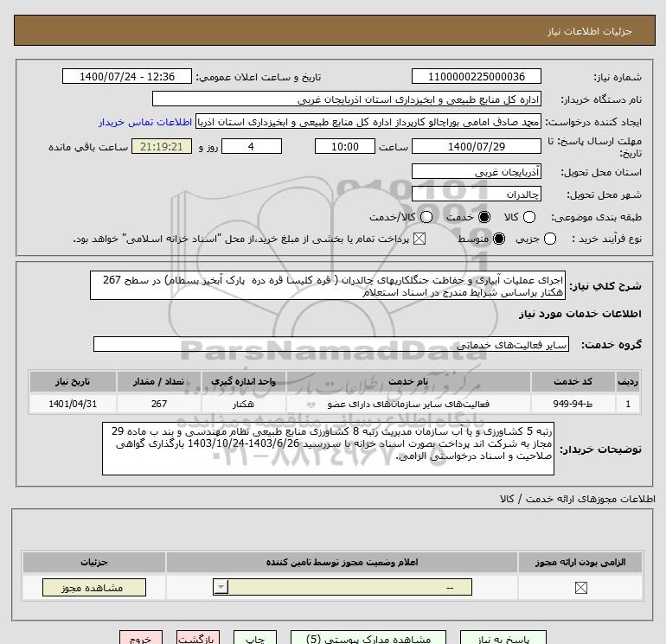Open the permit status dropdown
Viewport: 666px width, 644px height.
[x=343, y=588]
